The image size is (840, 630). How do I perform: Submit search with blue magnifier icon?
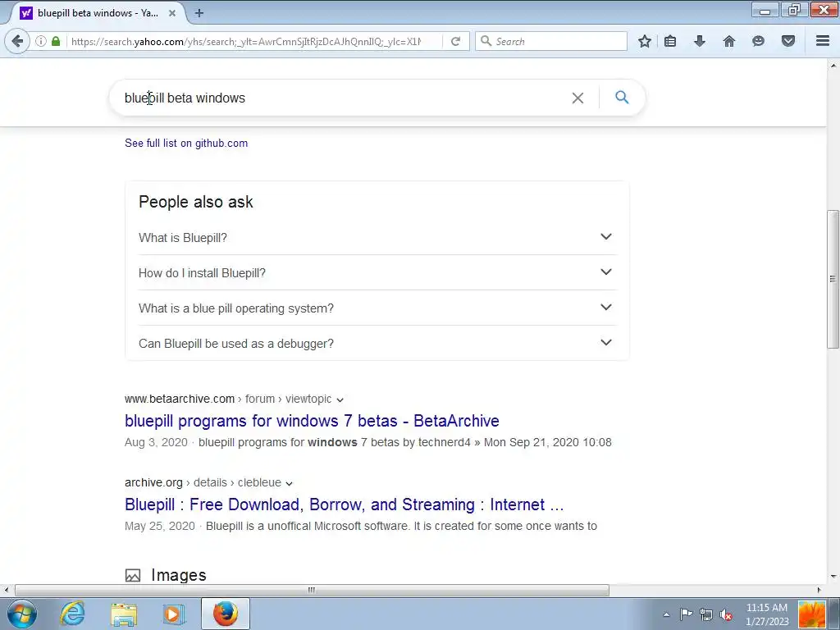[622, 98]
